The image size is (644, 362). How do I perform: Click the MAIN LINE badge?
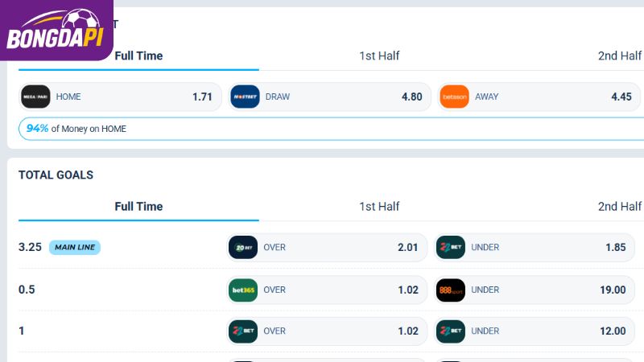coord(75,248)
